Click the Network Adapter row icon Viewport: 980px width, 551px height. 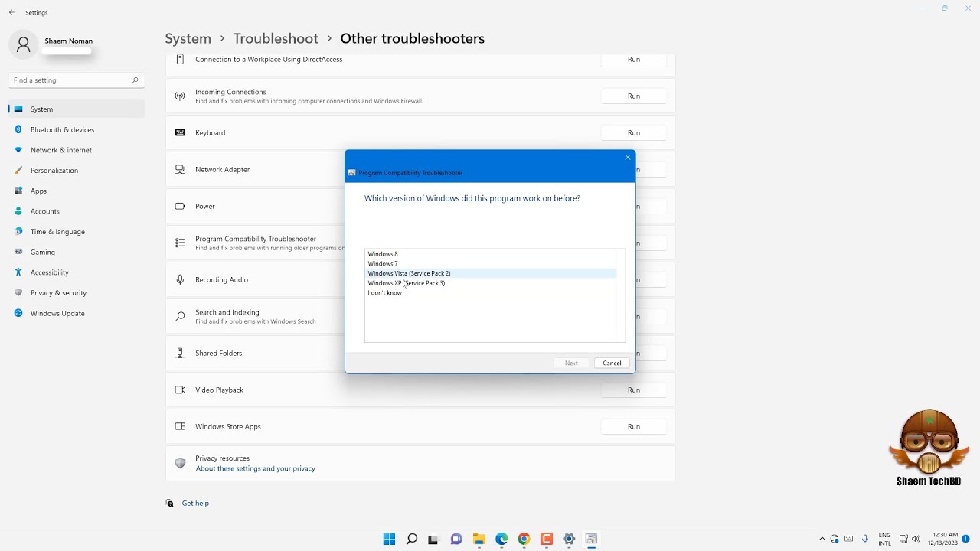point(180,169)
